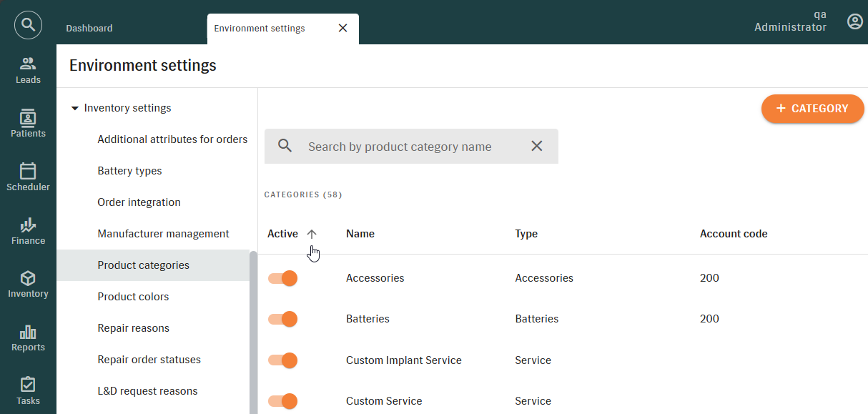Open the Leads section in sidebar
Viewport: 868px width, 414px height.
pyautogui.click(x=28, y=70)
